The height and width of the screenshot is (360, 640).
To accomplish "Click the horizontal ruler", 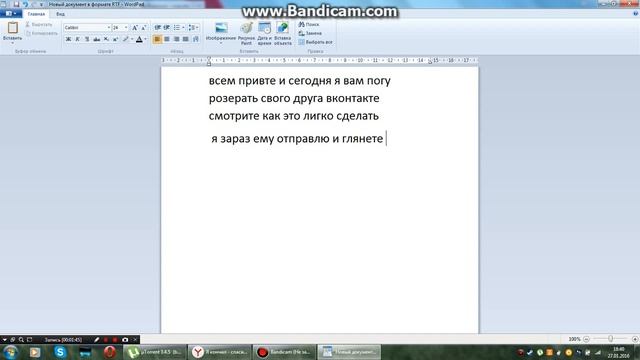I will (x=320, y=60).
